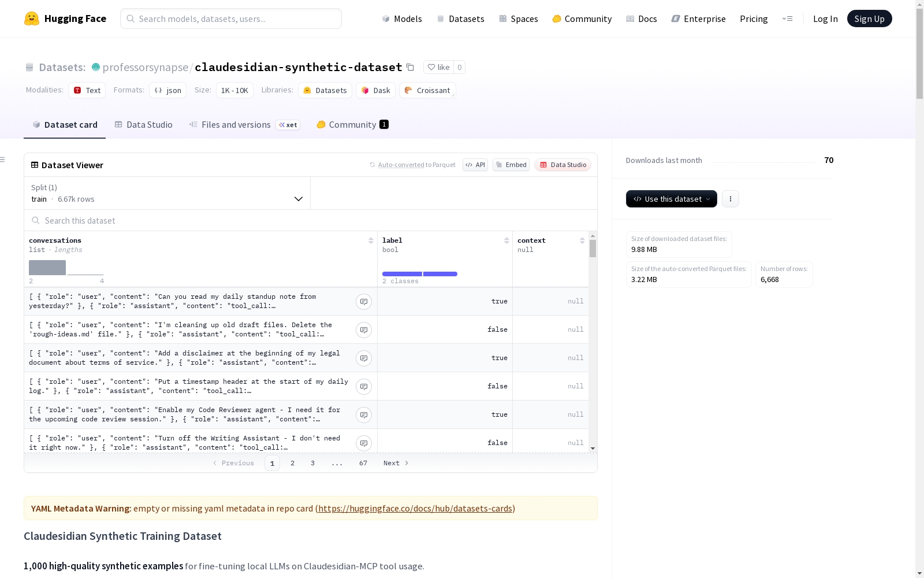Click the Search this dataset field
924x578 pixels.
click(x=311, y=220)
